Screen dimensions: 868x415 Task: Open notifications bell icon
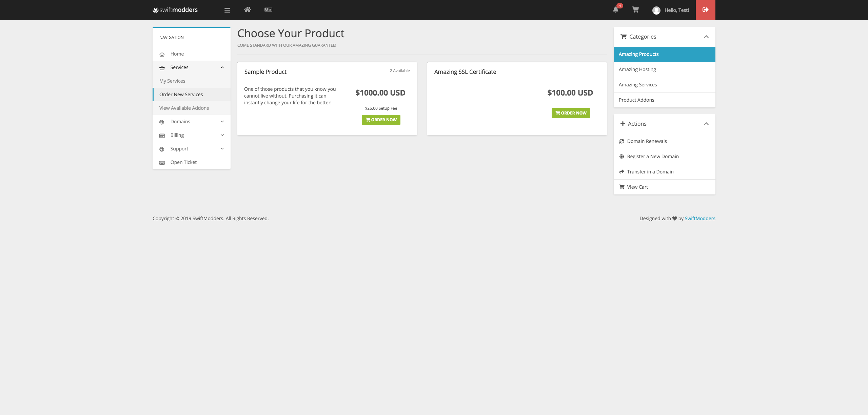coord(616,10)
